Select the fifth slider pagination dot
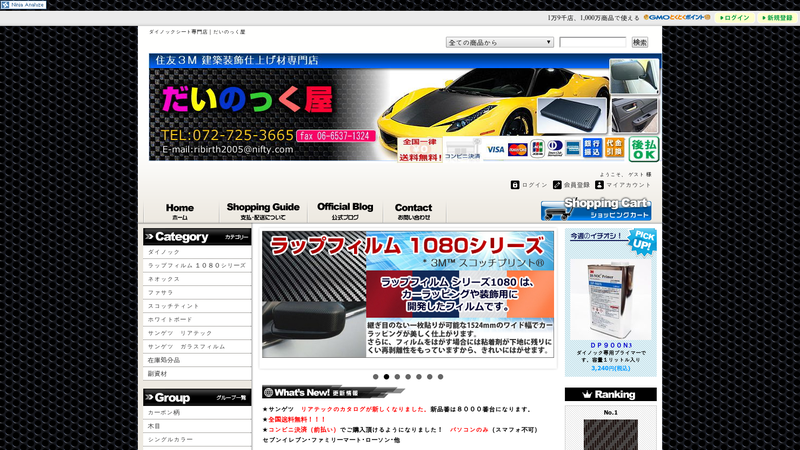The image size is (800, 450). pos(419,377)
